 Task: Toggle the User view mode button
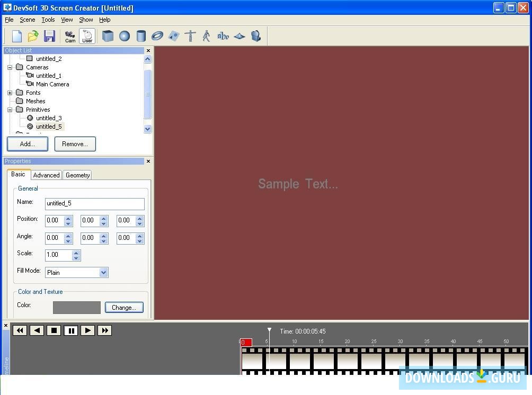click(87, 37)
